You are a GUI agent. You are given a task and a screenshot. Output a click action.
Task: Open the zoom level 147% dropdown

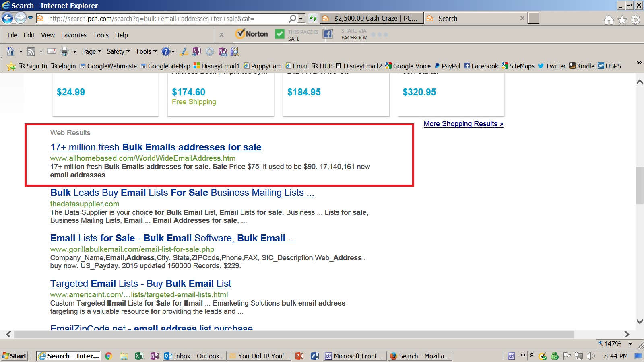(630, 344)
